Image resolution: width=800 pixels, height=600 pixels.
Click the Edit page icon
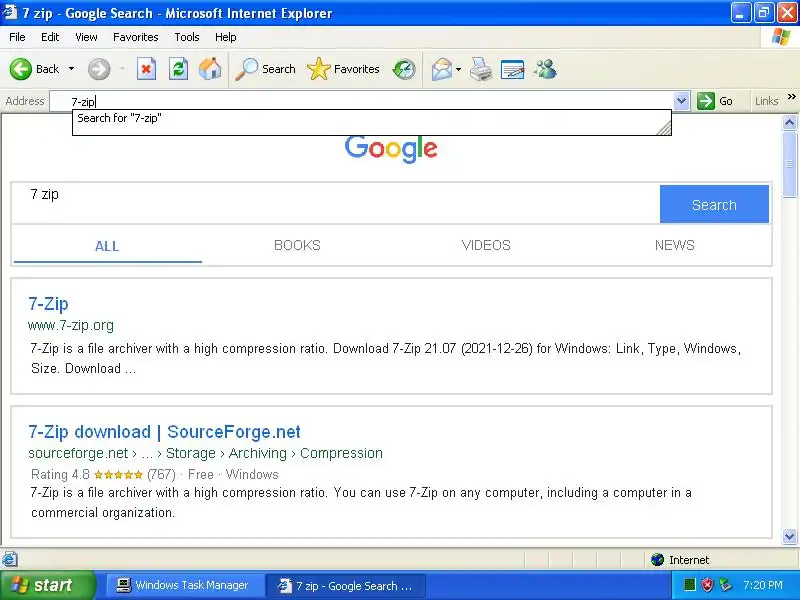(x=512, y=69)
